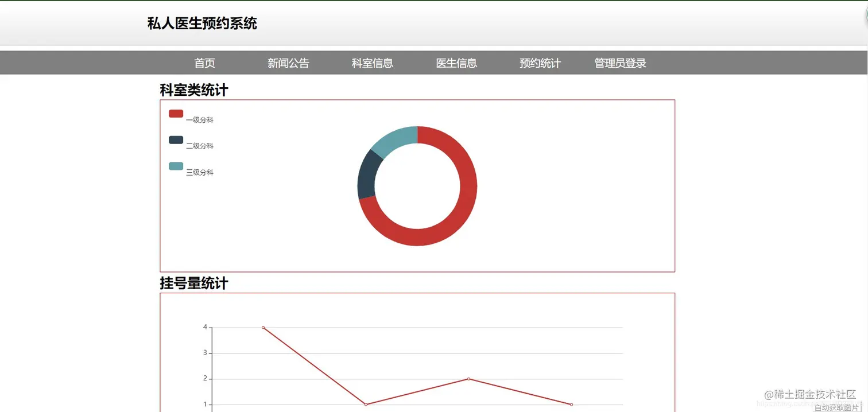Image resolution: width=868 pixels, height=412 pixels.
Task: Click 管理员登录 link in navigation
Action: point(620,63)
